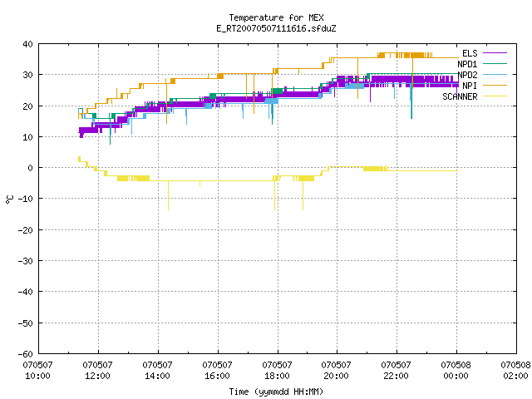
Task: Click the light blue NPD2 legend line sample
Action: coord(495,74)
